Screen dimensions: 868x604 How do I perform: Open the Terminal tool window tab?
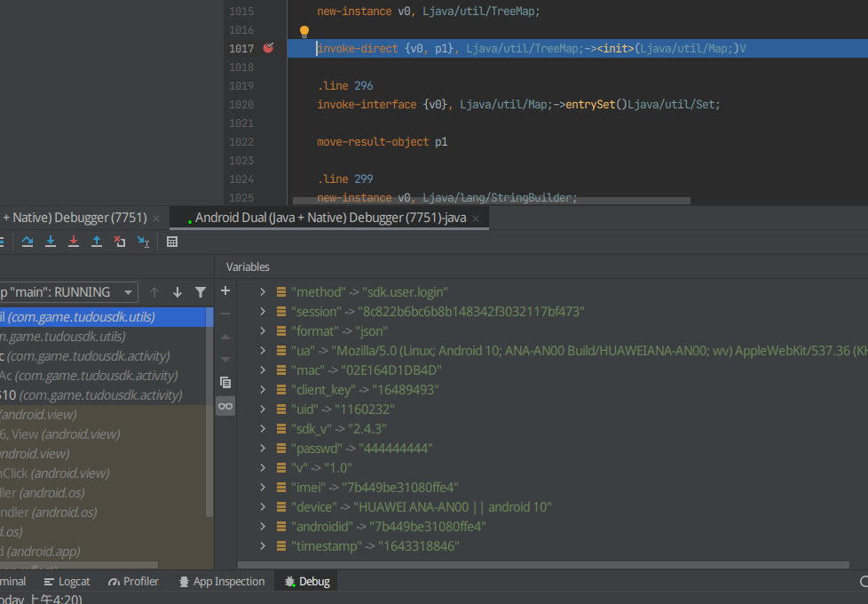click(12, 581)
